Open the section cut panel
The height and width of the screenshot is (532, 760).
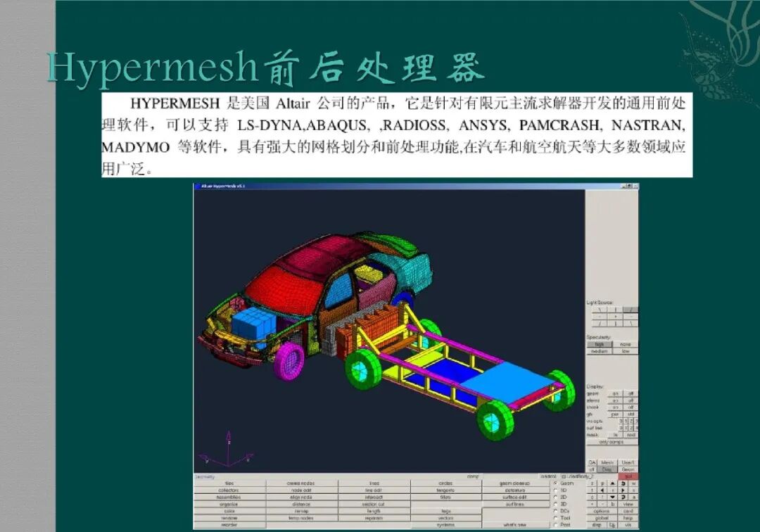click(374, 504)
